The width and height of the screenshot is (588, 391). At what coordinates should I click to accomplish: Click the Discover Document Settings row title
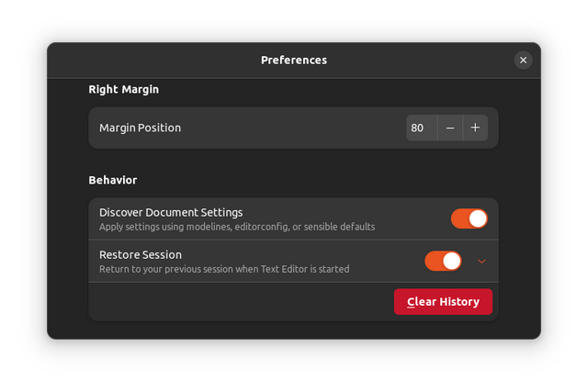coord(171,212)
